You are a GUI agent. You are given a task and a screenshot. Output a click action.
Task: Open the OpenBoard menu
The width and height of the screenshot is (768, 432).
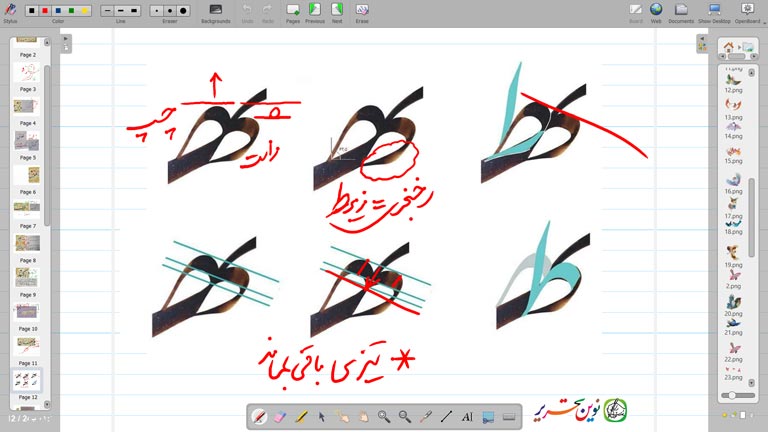[747, 12]
